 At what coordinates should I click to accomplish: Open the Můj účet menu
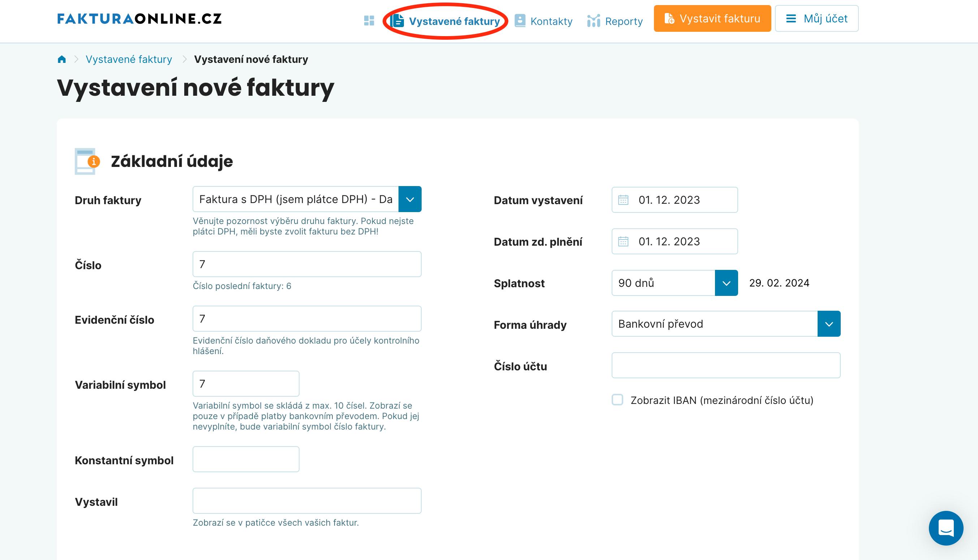pos(817,18)
